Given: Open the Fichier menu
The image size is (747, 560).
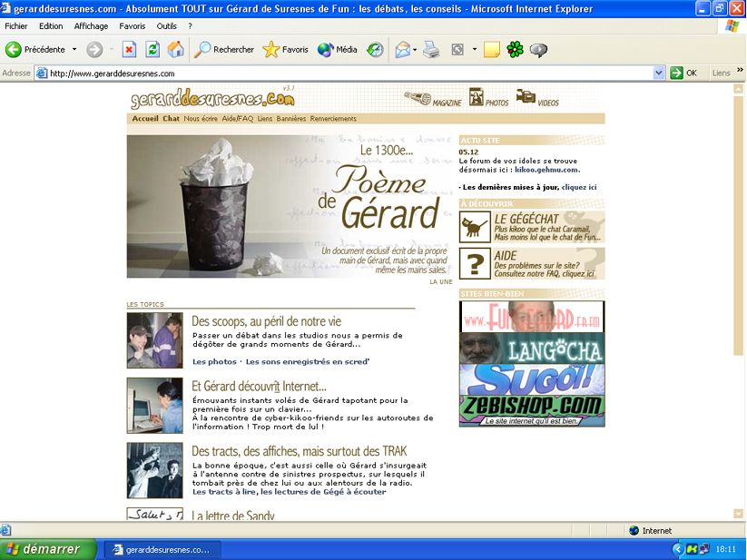Looking at the screenshot, I should click(x=16, y=26).
